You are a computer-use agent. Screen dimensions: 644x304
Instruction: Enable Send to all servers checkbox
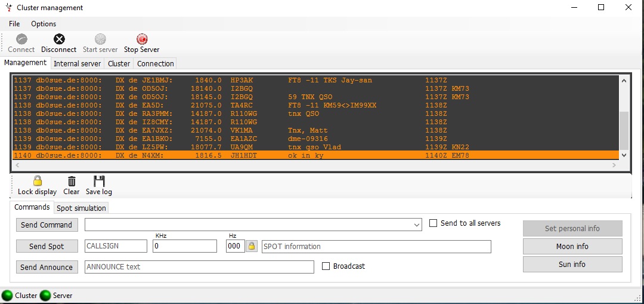pos(433,223)
